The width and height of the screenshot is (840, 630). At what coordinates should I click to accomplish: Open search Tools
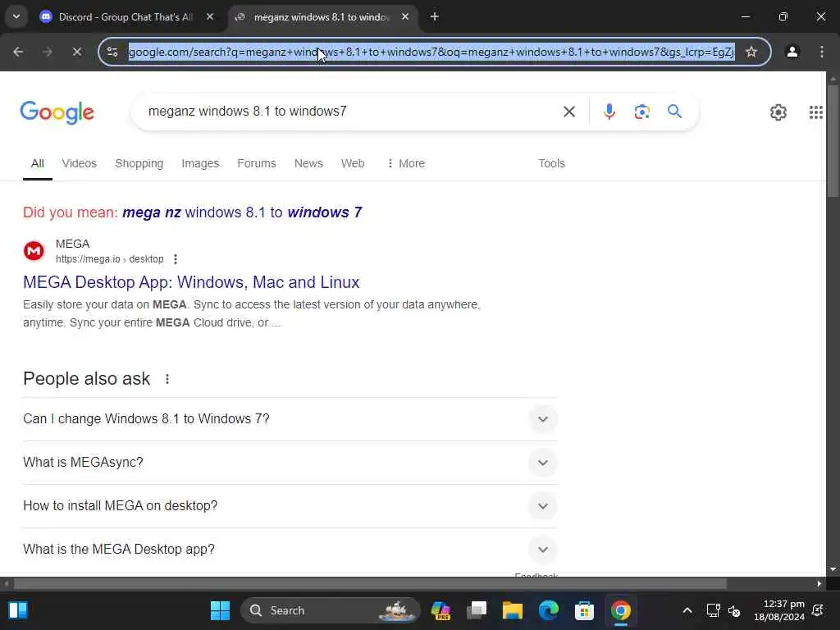[551, 163]
